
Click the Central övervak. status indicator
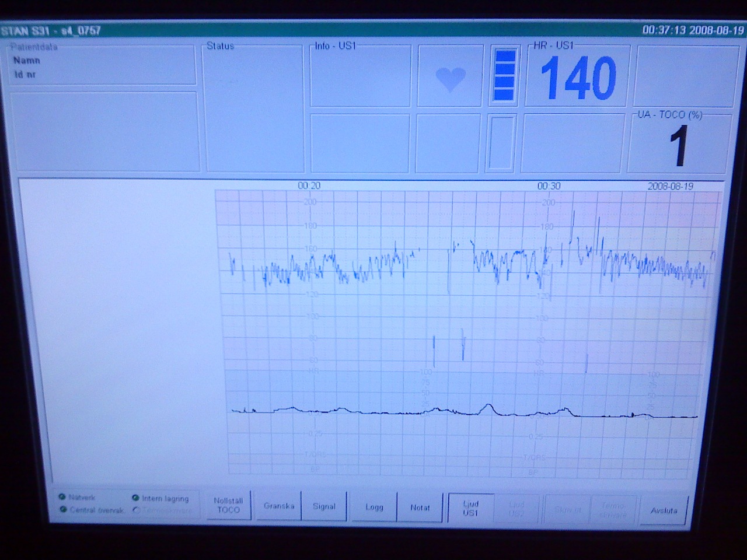pyautogui.click(x=62, y=510)
